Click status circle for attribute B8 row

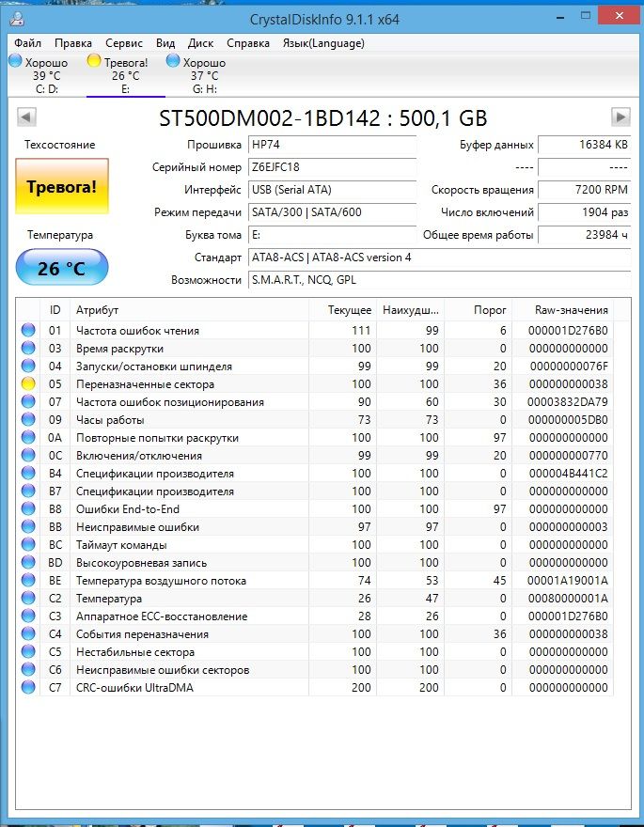coord(28,509)
